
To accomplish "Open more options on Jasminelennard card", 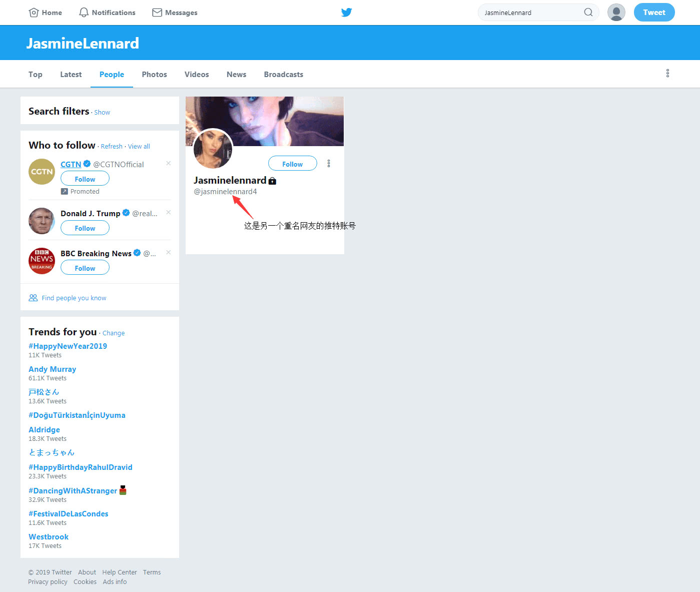I will click(329, 164).
